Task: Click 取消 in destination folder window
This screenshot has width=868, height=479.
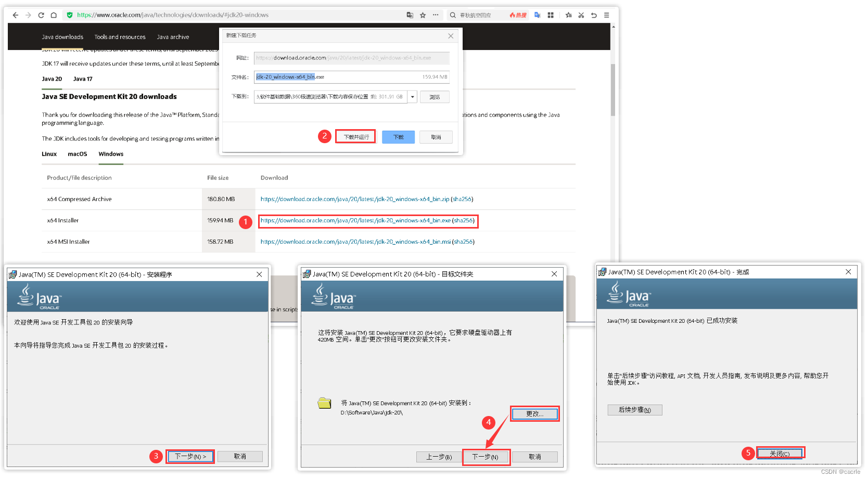Action: (535, 457)
